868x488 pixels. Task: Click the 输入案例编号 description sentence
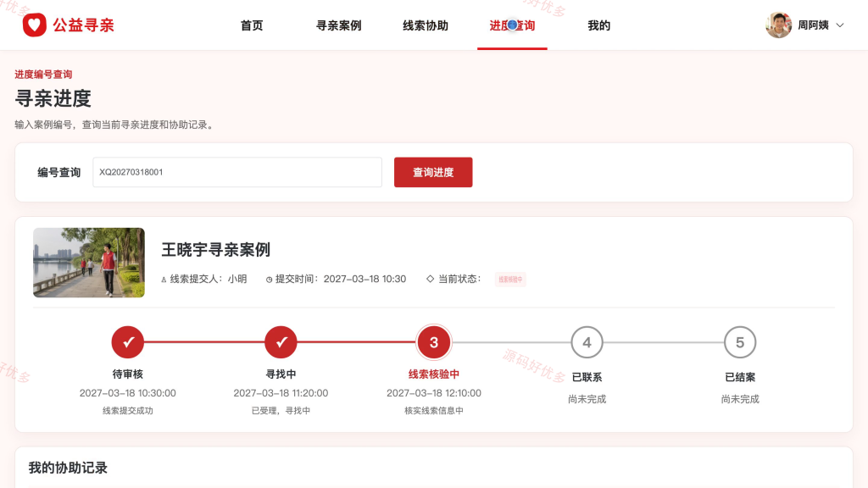[x=115, y=125]
